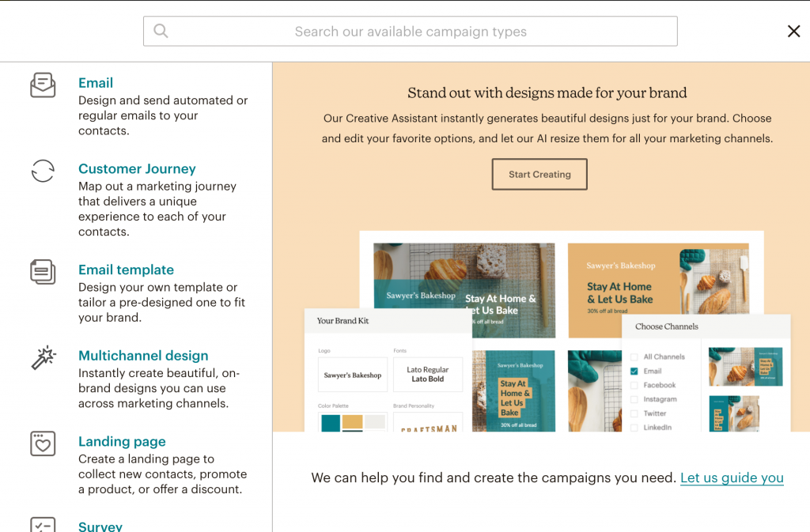This screenshot has width=810, height=532.
Task: Close the campaign type chooser
Action: point(793,31)
